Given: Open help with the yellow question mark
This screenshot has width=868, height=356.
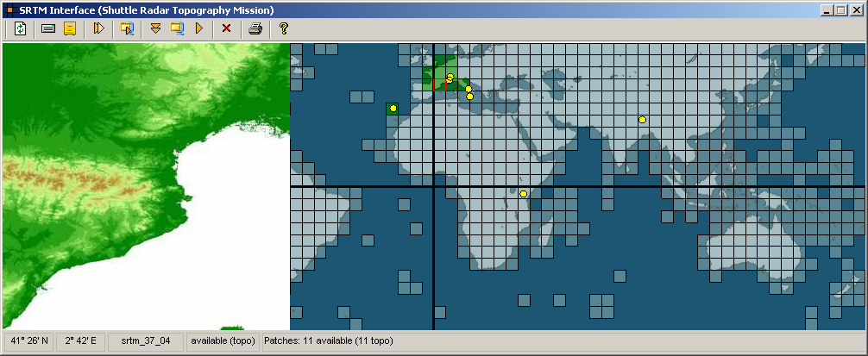Looking at the screenshot, I should tap(284, 28).
